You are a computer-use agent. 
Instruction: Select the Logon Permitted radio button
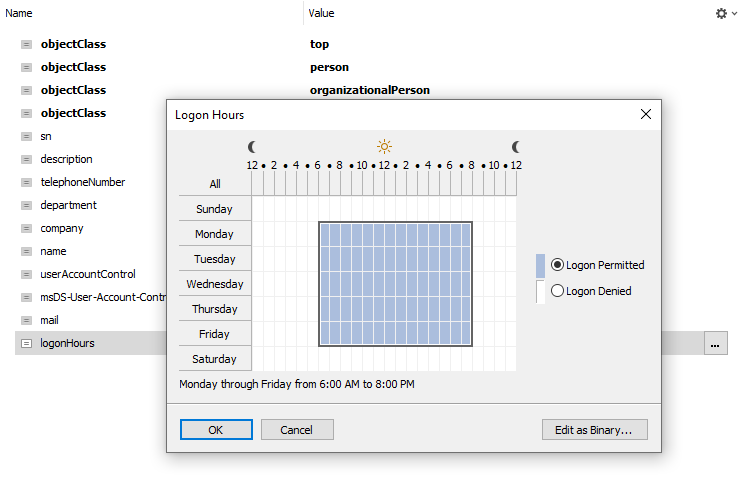(x=557, y=265)
